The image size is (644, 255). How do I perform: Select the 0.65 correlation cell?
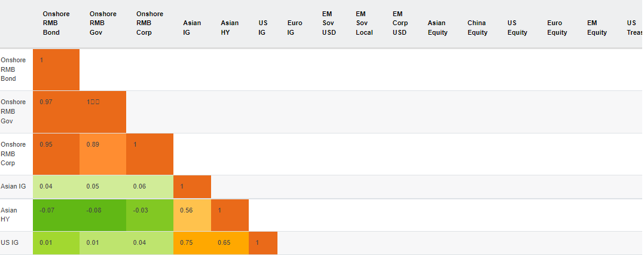click(230, 242)
